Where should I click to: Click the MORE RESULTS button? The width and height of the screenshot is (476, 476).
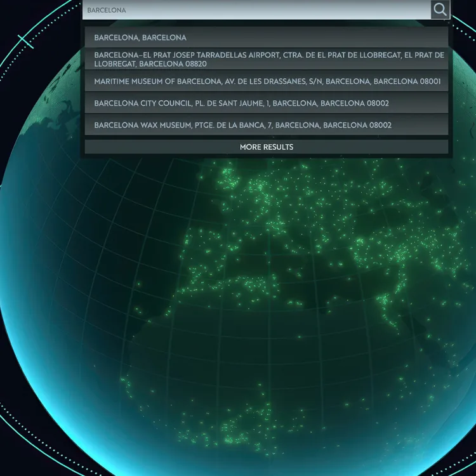click(267, 147)
